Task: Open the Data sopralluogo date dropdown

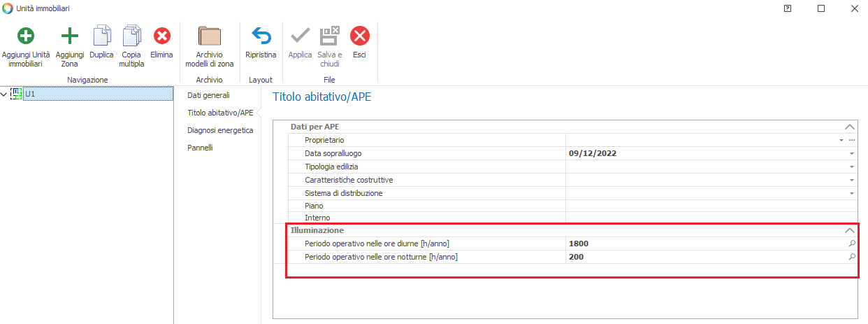Action: (852, 153)
